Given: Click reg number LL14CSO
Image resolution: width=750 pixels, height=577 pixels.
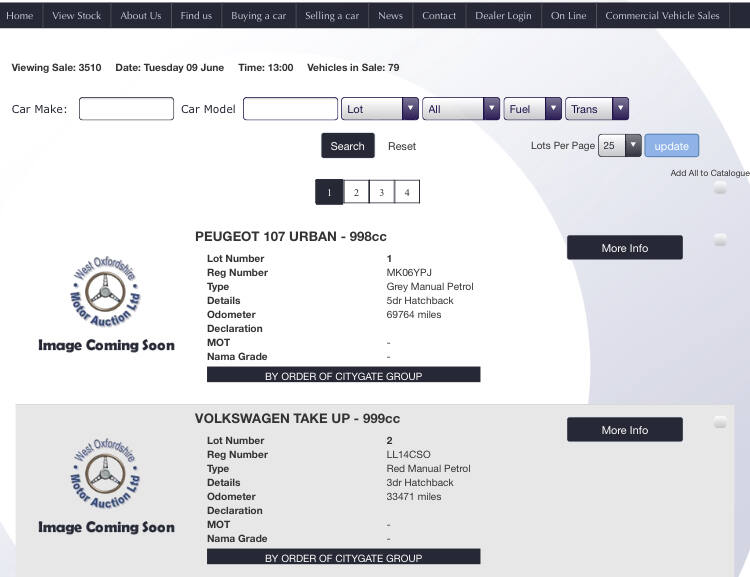Looking at the screenshot, I should (408, 454).
